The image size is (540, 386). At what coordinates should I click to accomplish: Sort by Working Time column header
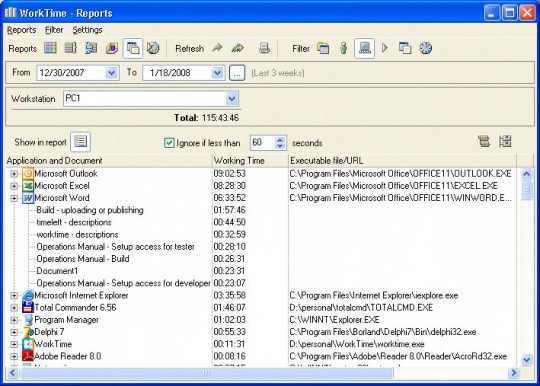(x=250, y=161)
